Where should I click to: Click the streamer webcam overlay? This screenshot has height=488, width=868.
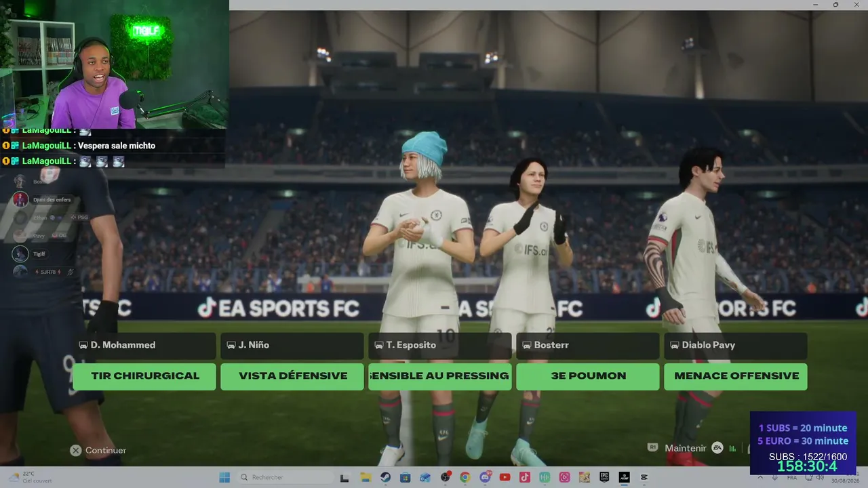coord(115,64)
